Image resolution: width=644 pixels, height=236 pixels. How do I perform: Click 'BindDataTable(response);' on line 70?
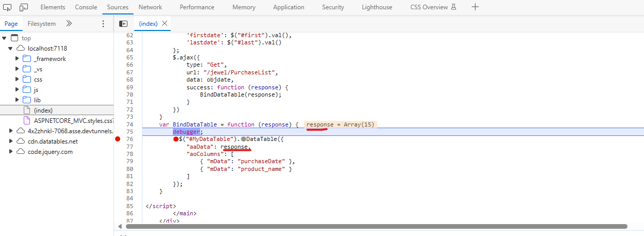click(x=240, y=95)
